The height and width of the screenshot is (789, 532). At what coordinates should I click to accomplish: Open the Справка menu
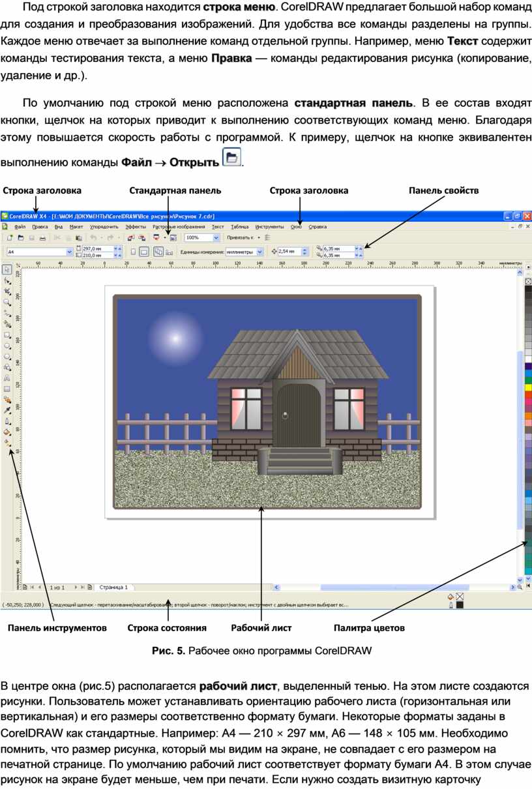(318, 227)
